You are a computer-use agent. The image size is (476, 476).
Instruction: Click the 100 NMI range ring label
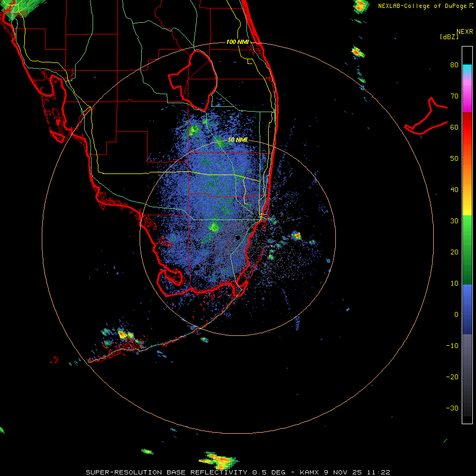(237, 42)
